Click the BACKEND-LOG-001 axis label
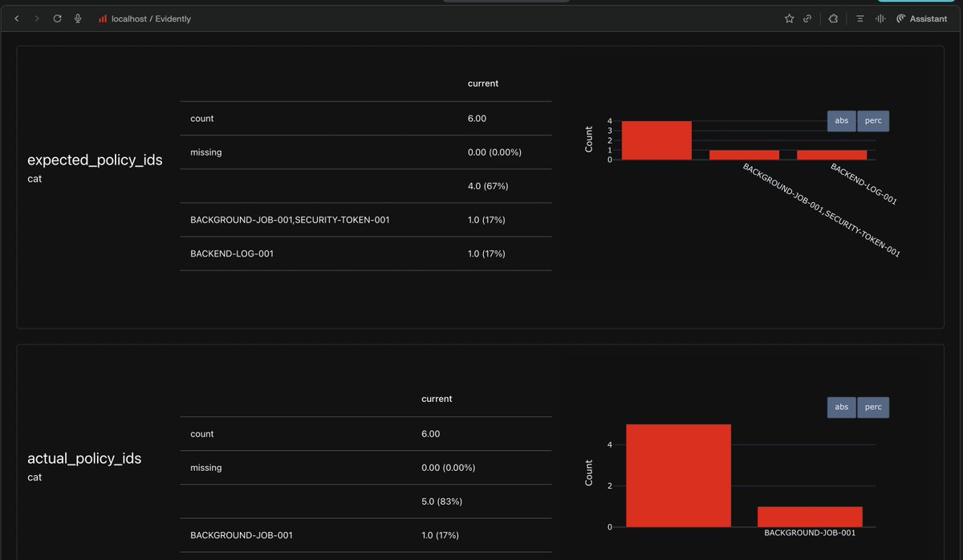963x560 pixels. coord(863,185)
